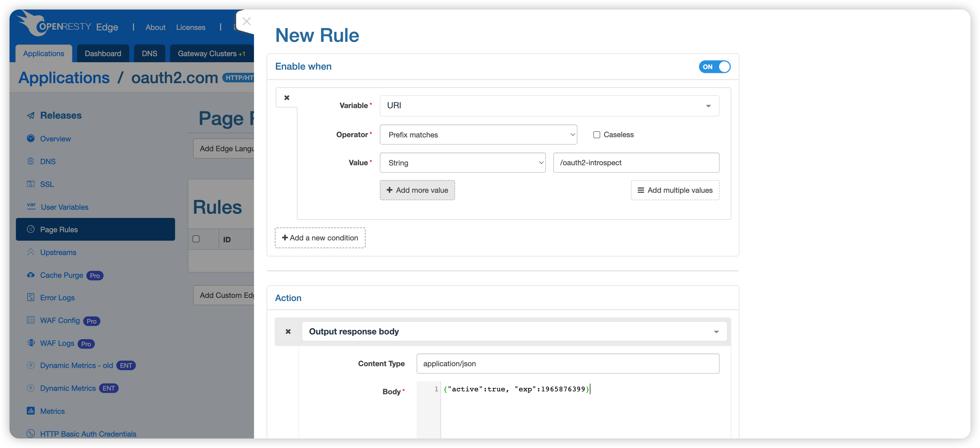Click the User Variables var icon
The height and width of the screenshot is (448, 980).
click(x=31, y=206)
